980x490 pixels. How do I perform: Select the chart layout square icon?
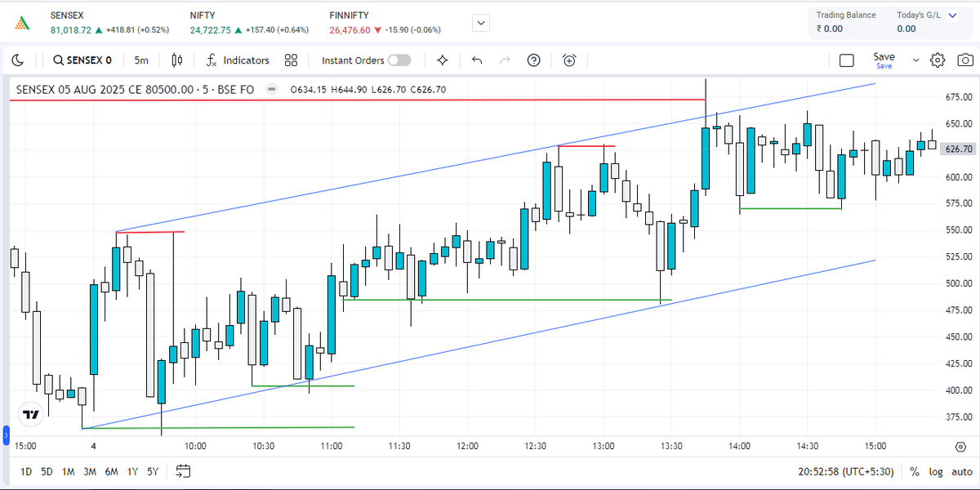[847, 60]
